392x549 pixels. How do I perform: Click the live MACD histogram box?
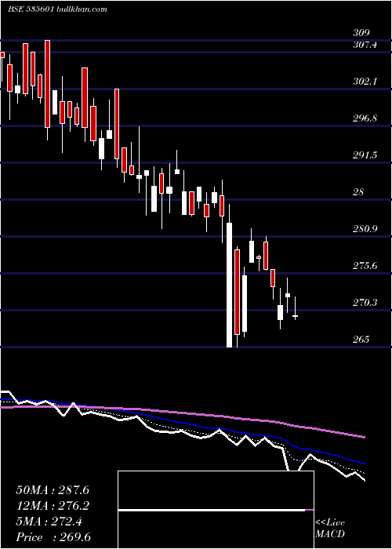pos(216,510)
